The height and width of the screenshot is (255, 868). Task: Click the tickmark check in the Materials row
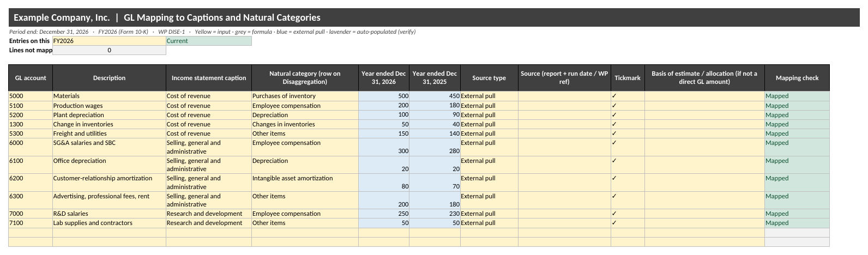pos(628,96)
